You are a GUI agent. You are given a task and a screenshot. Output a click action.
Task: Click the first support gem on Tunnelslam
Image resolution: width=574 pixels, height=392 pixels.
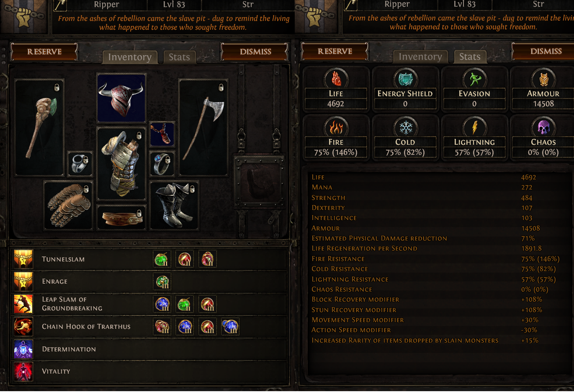[162, 259]
